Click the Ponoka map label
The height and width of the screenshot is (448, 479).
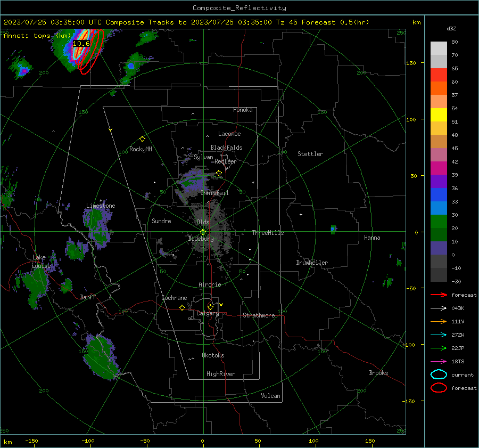243,110
